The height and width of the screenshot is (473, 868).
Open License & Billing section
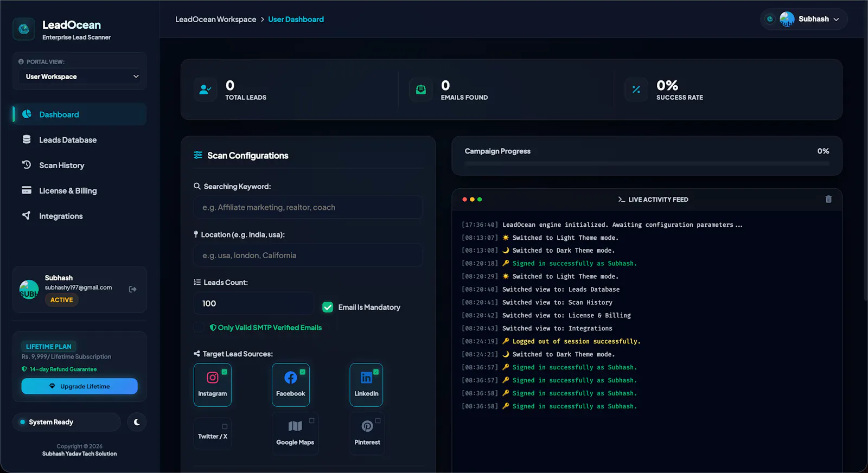click(x=79, y=191)
